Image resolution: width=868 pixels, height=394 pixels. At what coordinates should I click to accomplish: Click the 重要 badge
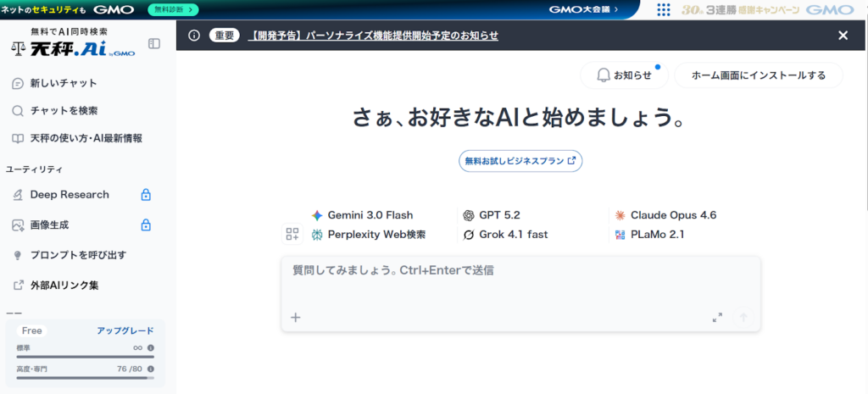(x=224, y=36)
